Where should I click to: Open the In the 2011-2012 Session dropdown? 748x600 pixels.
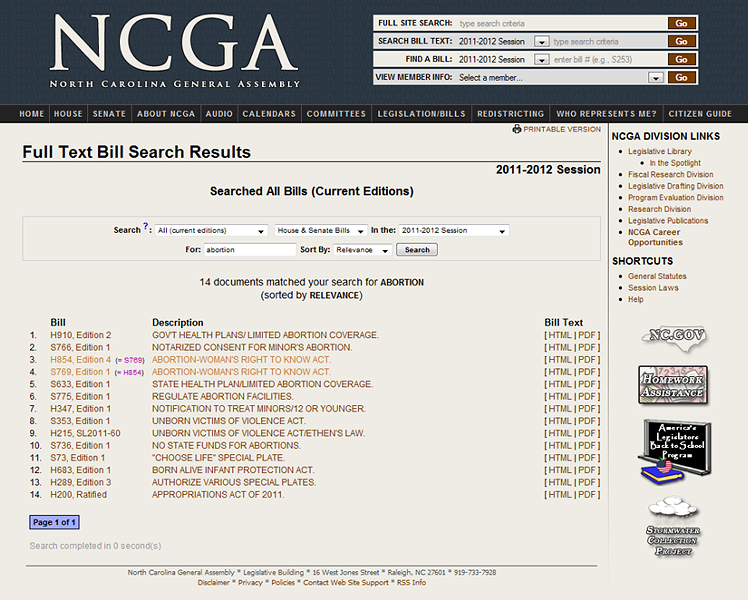454,230
